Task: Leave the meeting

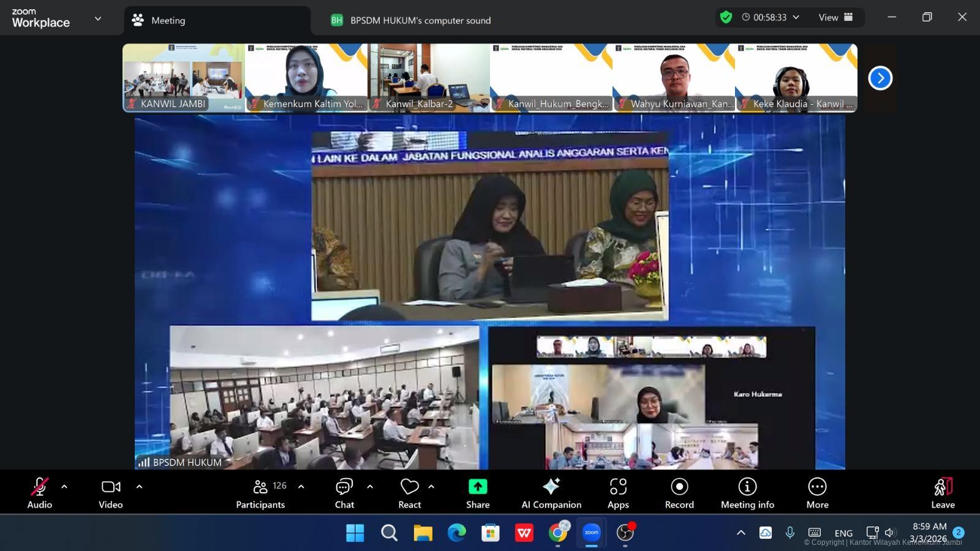Action: point(943,493)
